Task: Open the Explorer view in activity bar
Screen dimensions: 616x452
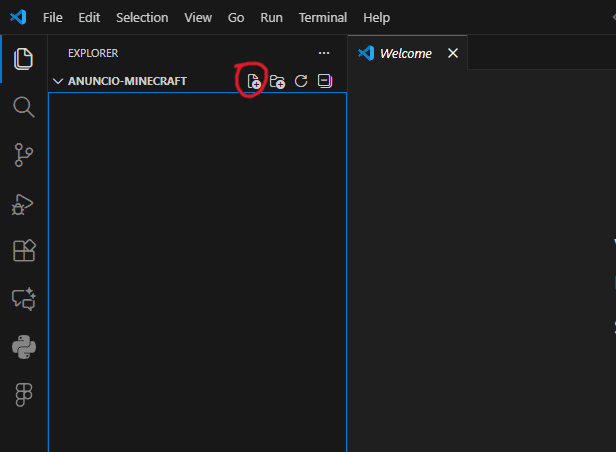Action: 23,59
